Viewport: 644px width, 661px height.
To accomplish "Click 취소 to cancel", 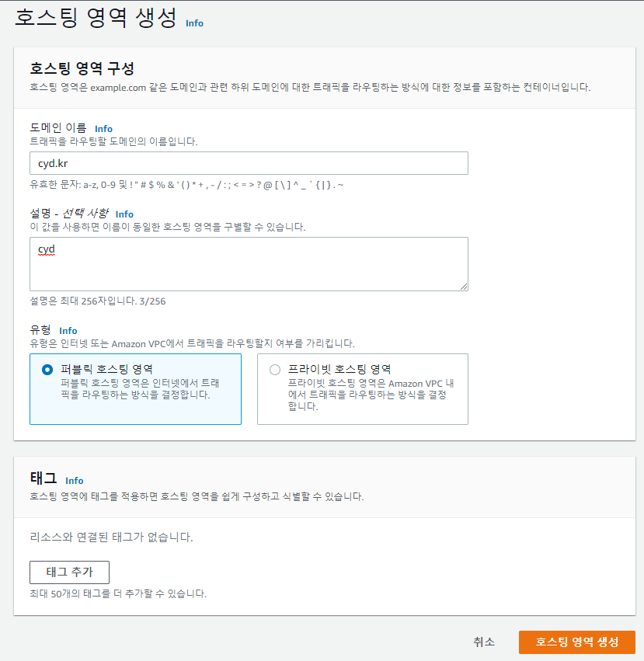I will click(x=484, y=642).
